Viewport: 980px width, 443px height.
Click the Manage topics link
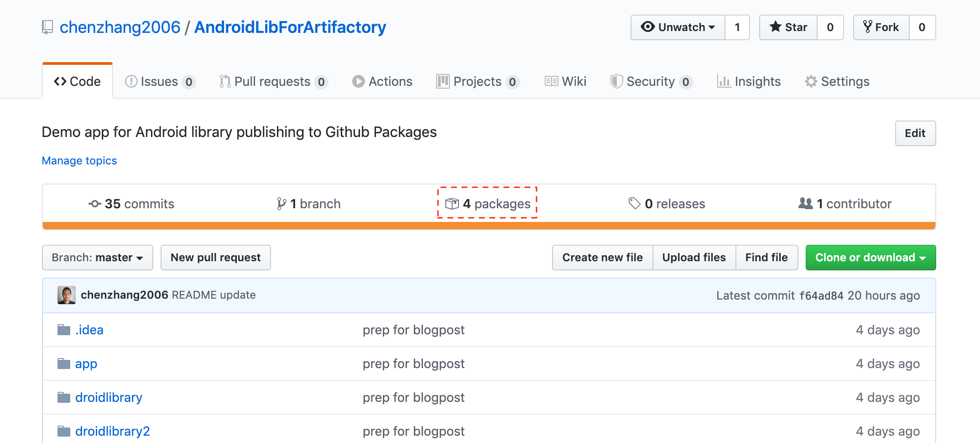[79, 161]
